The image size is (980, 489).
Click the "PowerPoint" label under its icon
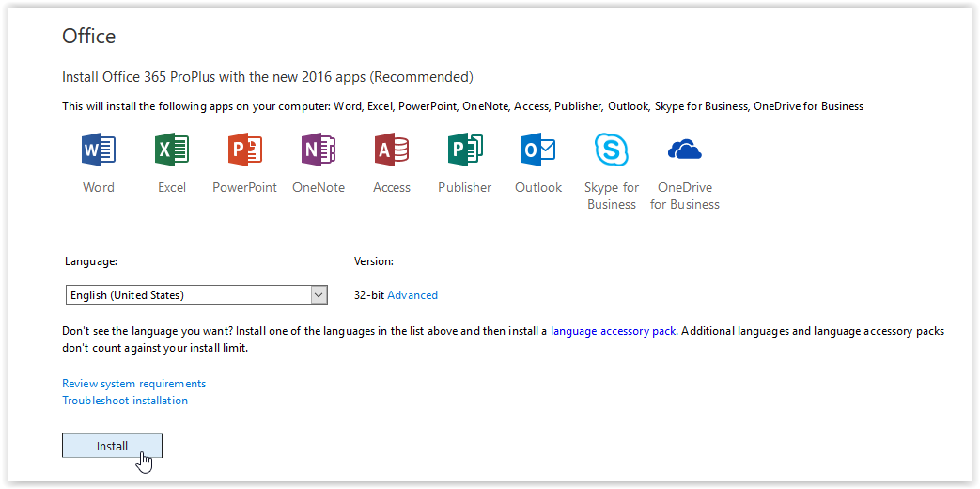click(x=245, y=187)
